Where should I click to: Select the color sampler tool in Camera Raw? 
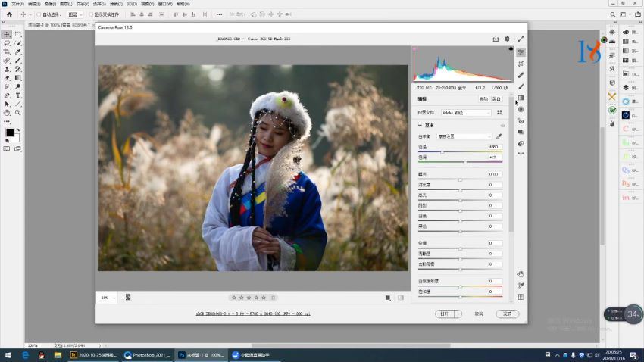pyautogui.click(x=521, y=286)
